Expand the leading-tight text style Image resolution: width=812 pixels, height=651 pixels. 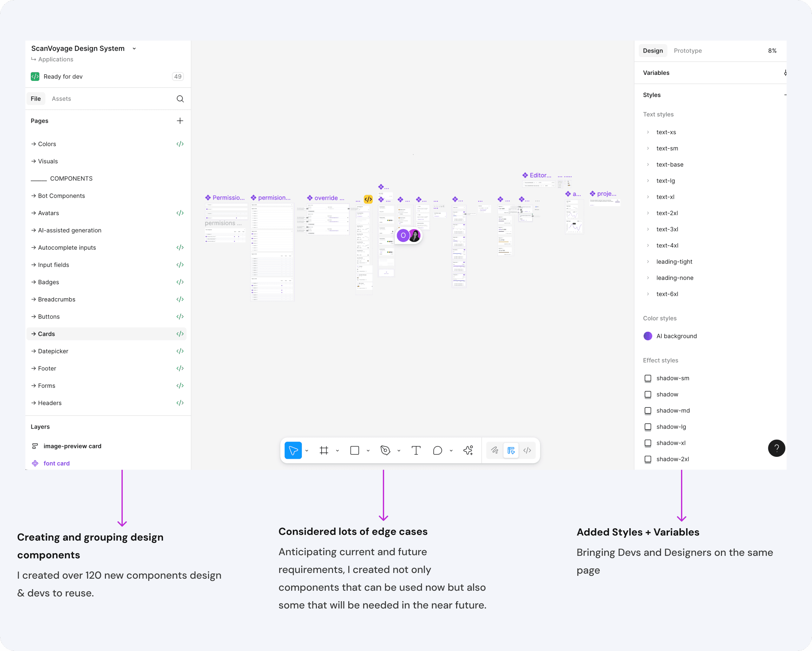tap(648, 261)
